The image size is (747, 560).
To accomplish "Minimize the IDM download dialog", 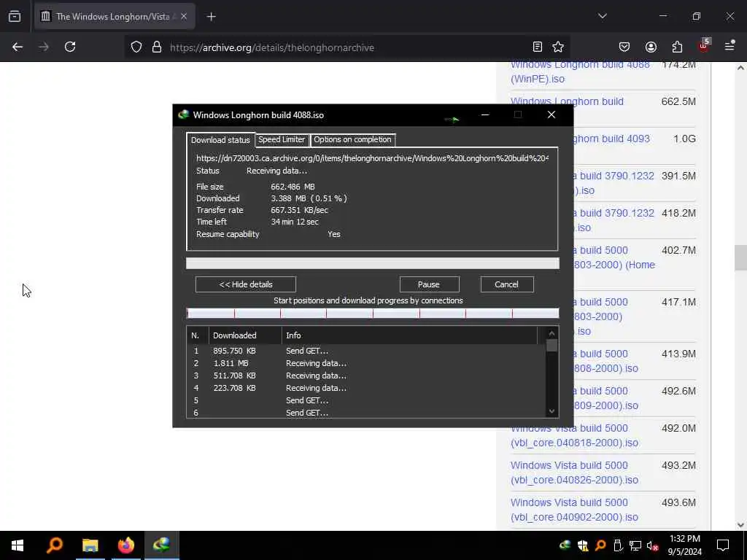I will 485,114.
